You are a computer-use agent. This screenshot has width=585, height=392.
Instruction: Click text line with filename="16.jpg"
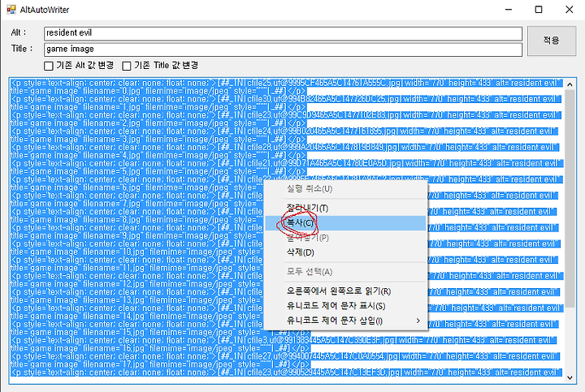click(x=160, y=348)
